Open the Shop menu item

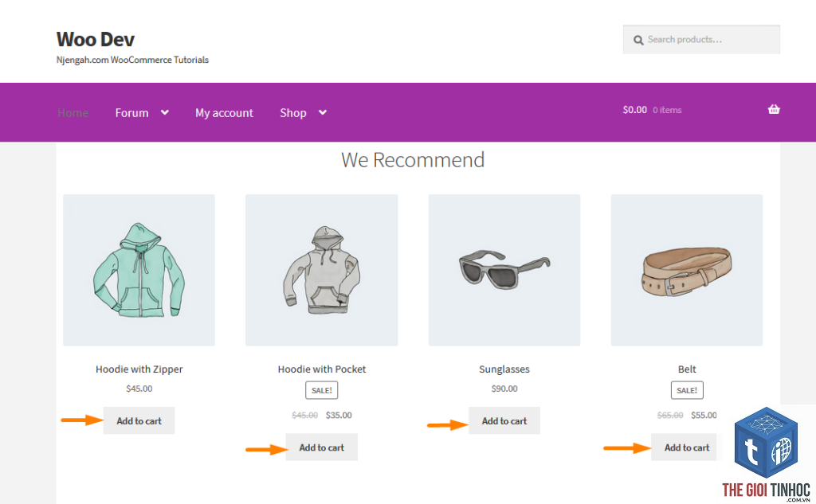coord(293,113)
